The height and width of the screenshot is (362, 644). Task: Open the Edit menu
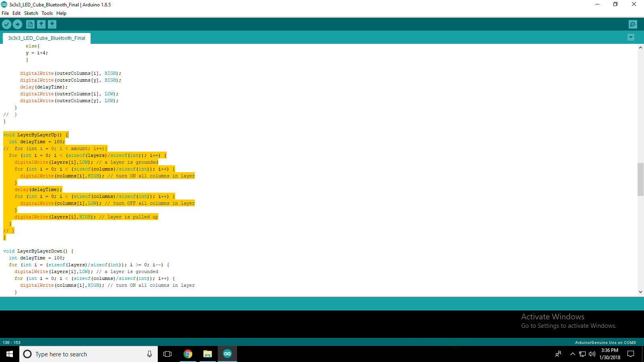(x=17, y=13)
